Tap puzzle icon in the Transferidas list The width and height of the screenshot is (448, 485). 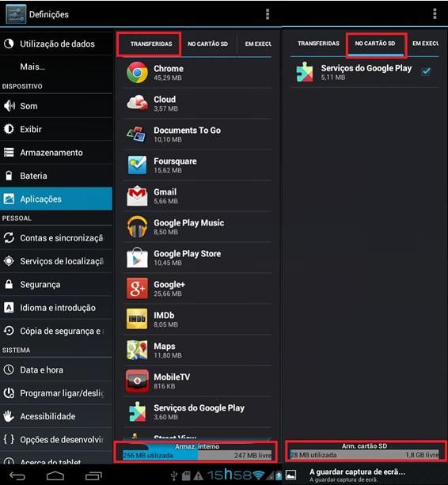pos(138,411)
